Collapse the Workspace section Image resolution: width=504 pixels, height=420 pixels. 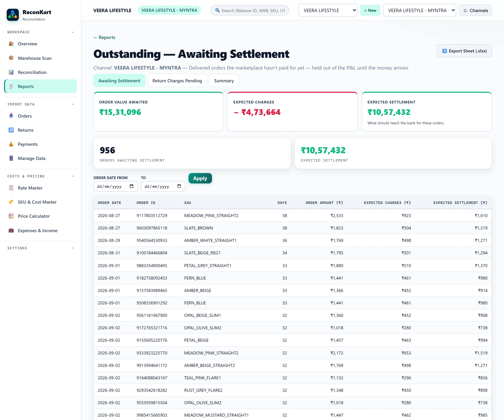point(73,32)
